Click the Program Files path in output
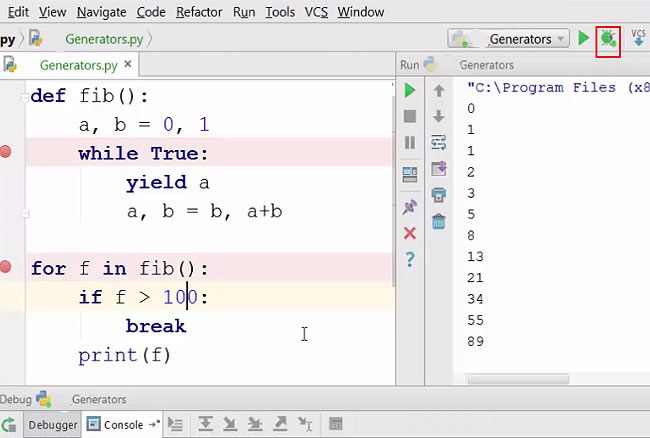650x438 pixels. [x=558, y=87]
